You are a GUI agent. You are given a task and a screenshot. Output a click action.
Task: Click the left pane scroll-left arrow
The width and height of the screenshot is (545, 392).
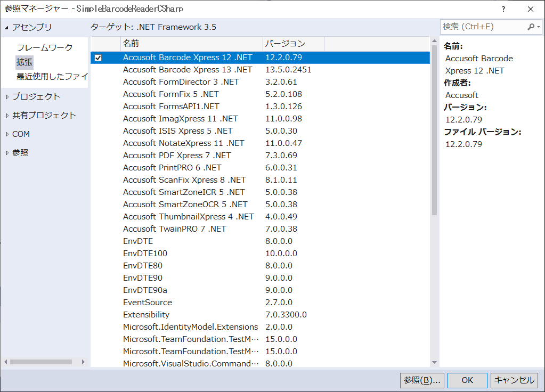click(5, 362)
